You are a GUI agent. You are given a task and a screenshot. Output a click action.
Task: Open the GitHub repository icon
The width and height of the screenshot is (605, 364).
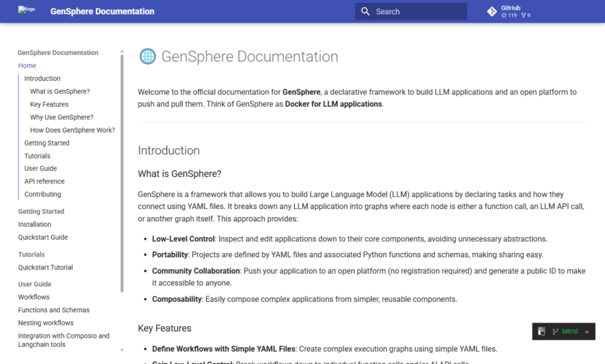[x=492, y=12]
